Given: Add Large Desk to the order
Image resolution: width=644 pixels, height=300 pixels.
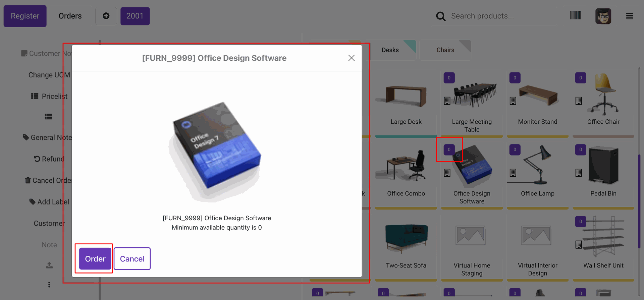Looking at the screenshot, I should pos(406,103).
